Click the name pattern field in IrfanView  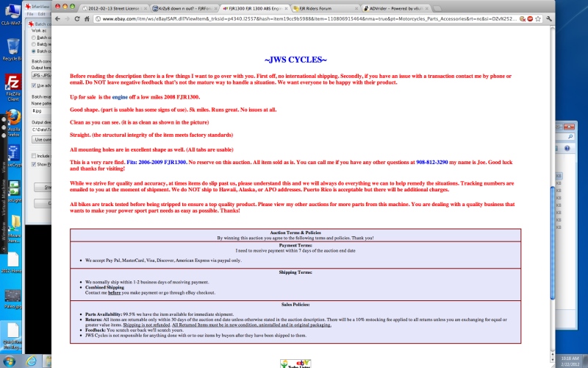(x=41, y=111)
